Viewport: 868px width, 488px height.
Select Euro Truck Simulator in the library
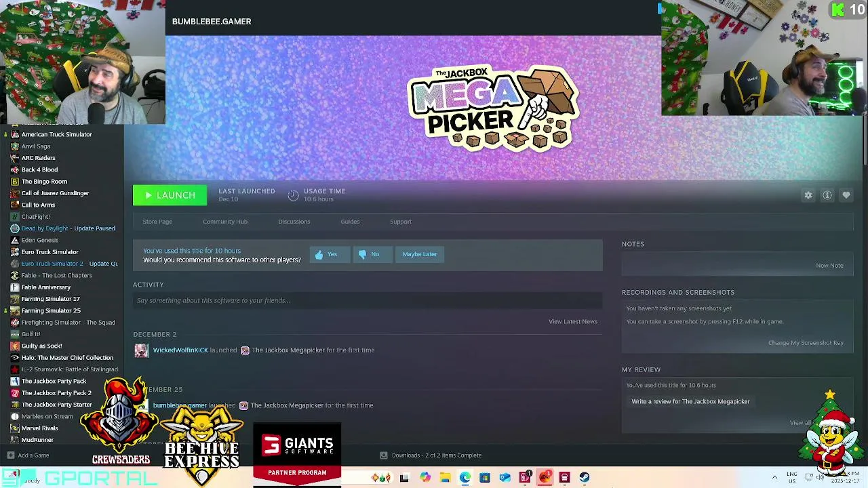click(x=50, y=252)
